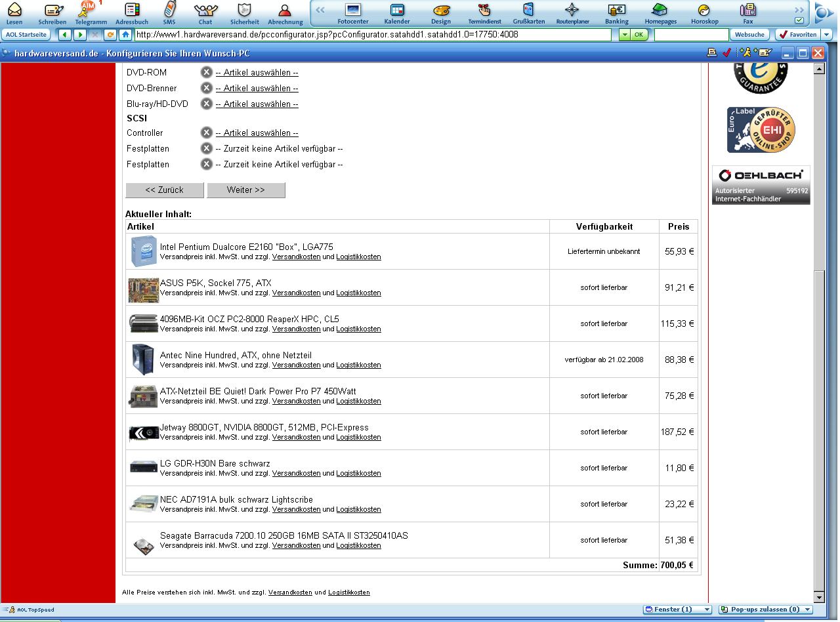Click the green OK button beside URL
Image resolution: width=840 pixels, height=622 pixels.
(639, 34)
